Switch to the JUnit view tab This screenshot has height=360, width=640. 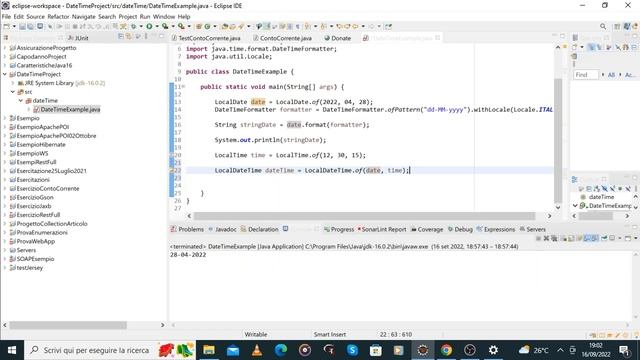click(x=78, y=38)
